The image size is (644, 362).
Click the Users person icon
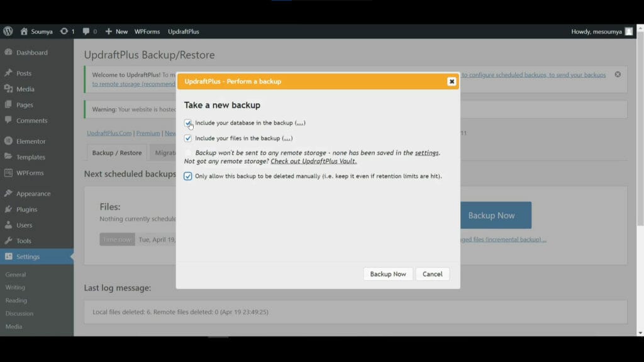[8, 224]
